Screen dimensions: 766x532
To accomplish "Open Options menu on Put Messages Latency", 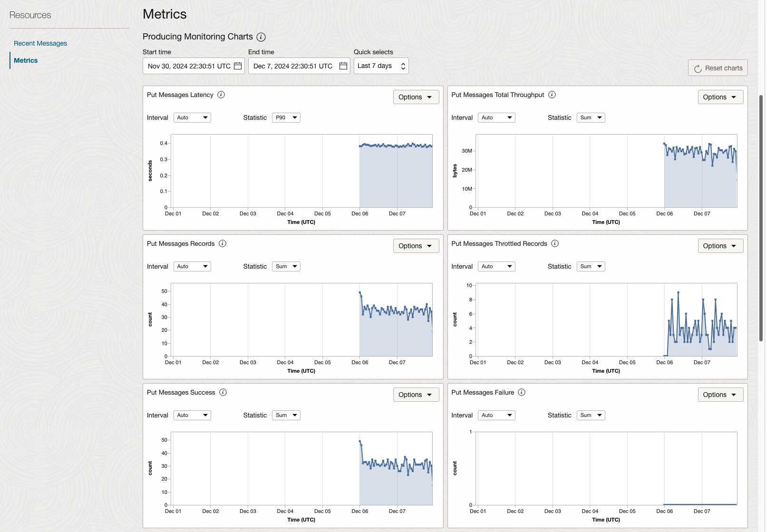I will pos(416,97).
